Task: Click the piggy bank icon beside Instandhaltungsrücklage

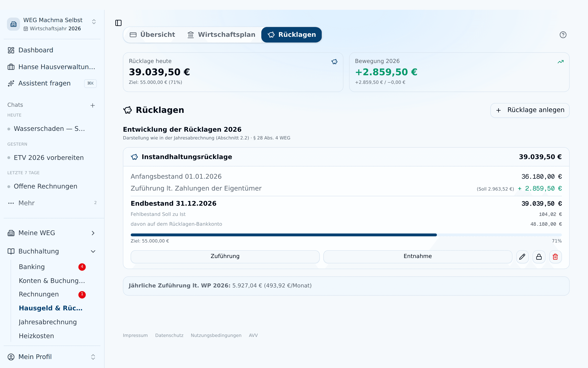Action: pos(134,157)
